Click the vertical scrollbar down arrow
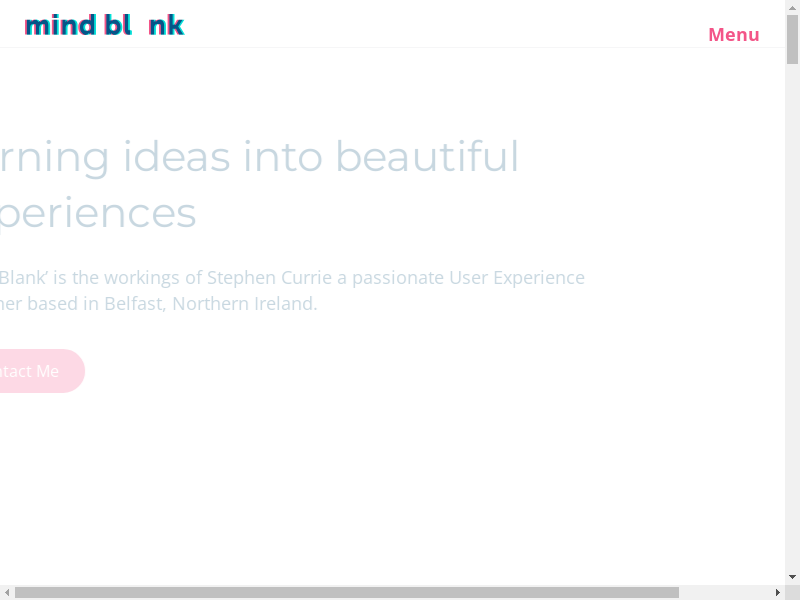The width and height of the screenshot is (800, 600). [792, 577]
